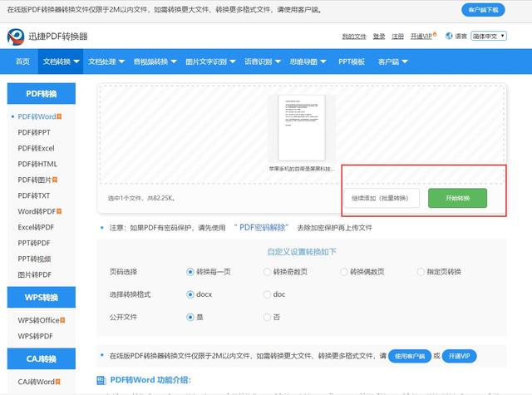Click the 客户端下载 button
This screenshot has height=395, width=532.
483,10
